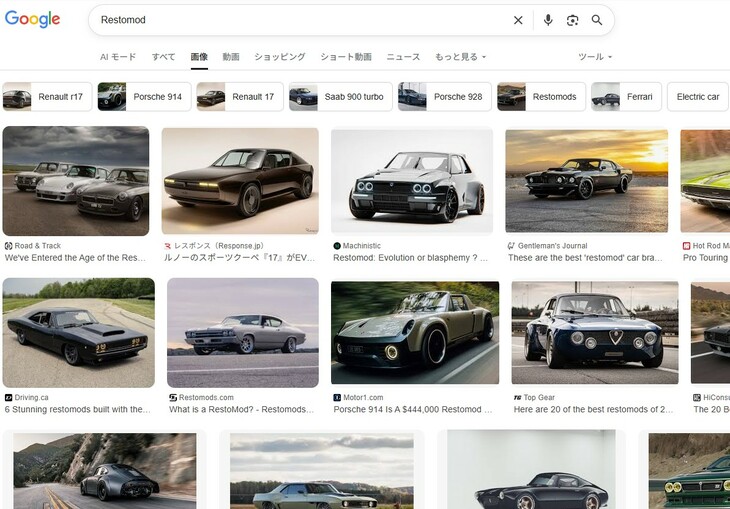This screenshot has width=730, height=509.
Task: Open the ニュース tab
Action: pyautogui.click(x=403, y=57)
